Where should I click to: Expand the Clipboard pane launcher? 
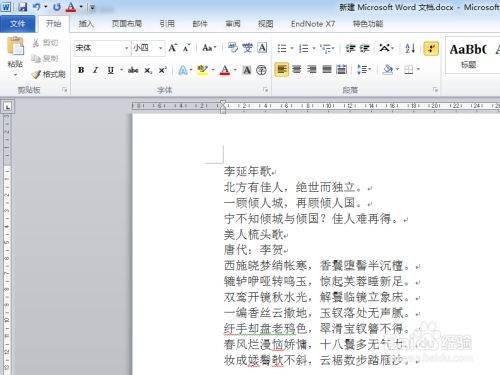[x=65, y=90]
